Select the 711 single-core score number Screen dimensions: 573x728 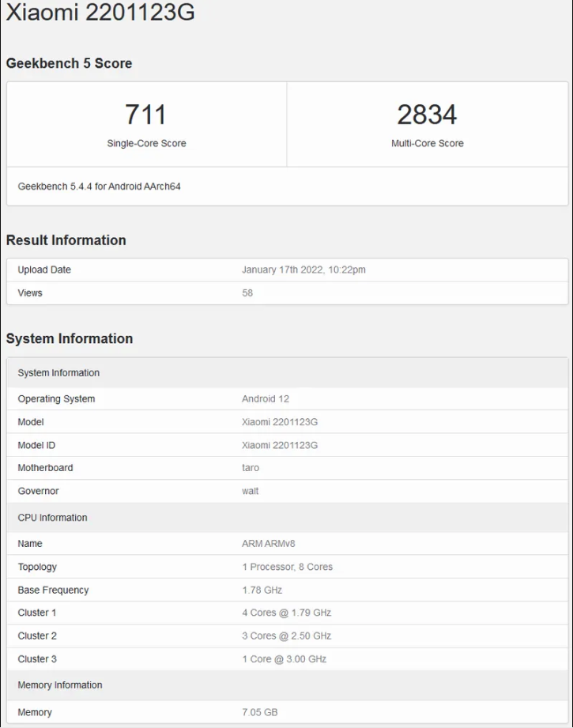click(146, 115)
